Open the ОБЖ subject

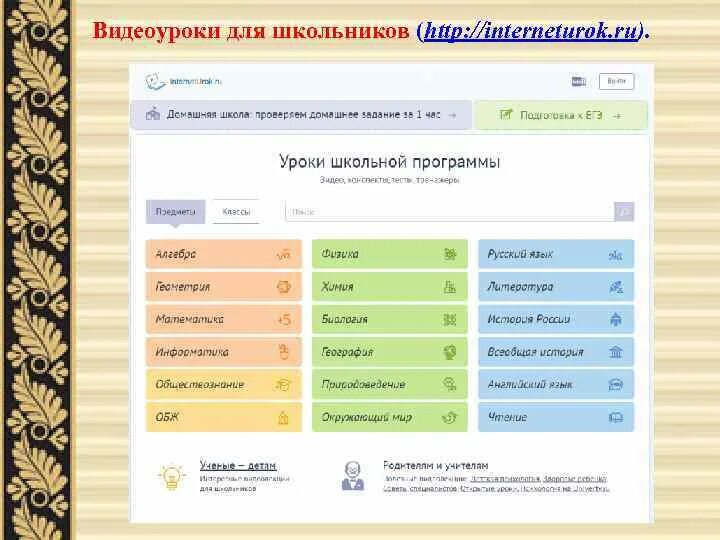coord(224,417)
